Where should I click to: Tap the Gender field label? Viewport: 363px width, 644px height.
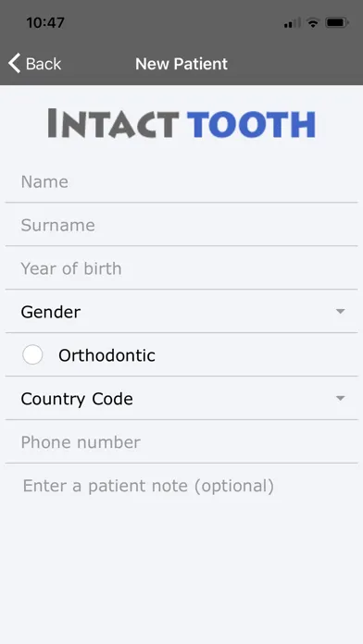51,312
